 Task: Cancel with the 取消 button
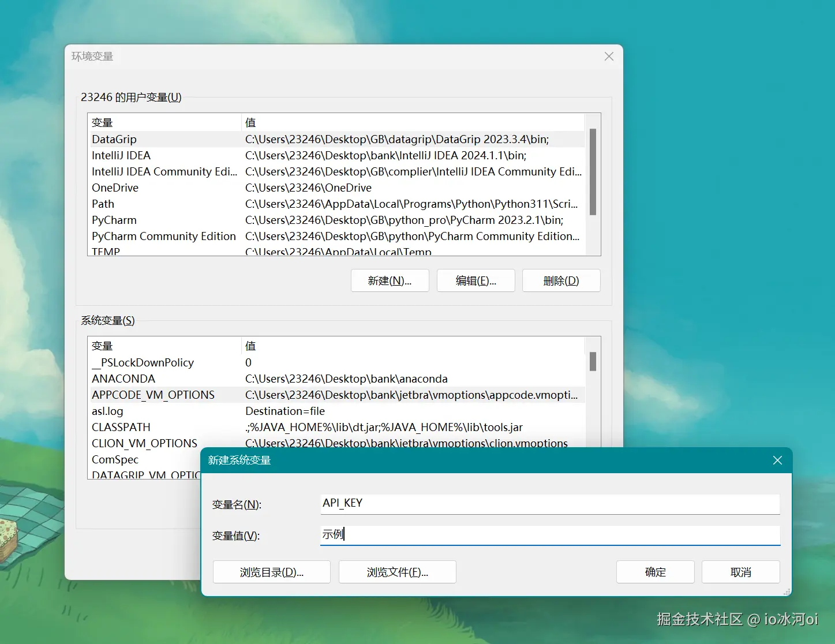(x=740, y=572)
